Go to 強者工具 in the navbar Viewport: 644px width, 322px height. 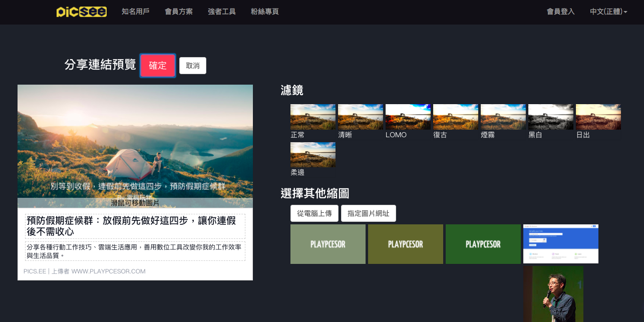coord(221,12)
